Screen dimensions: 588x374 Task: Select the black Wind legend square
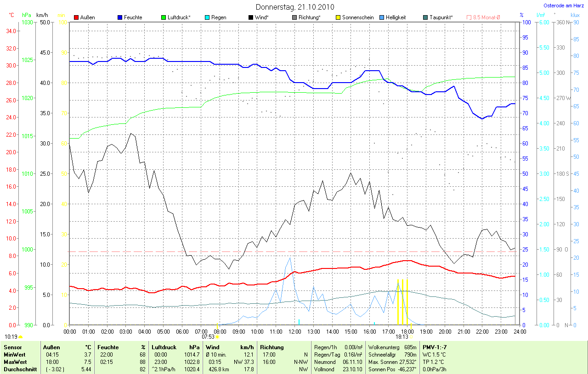[x=251, y=17]
